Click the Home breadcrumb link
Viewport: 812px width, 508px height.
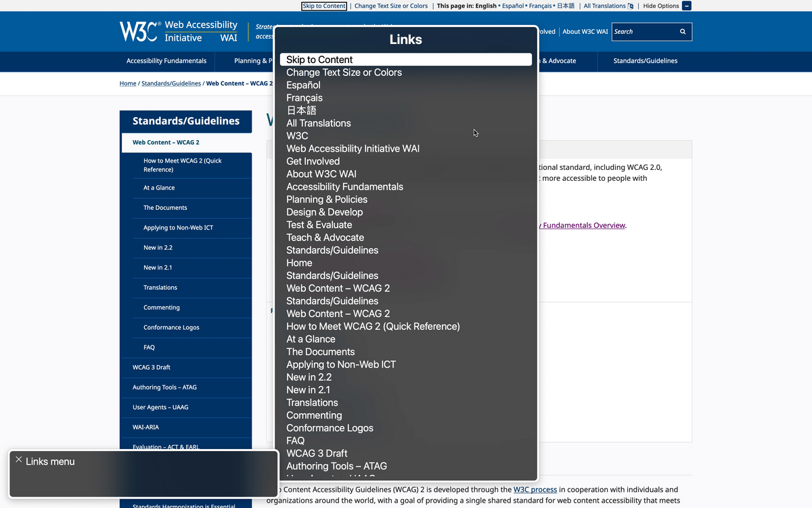coord(128,83)
